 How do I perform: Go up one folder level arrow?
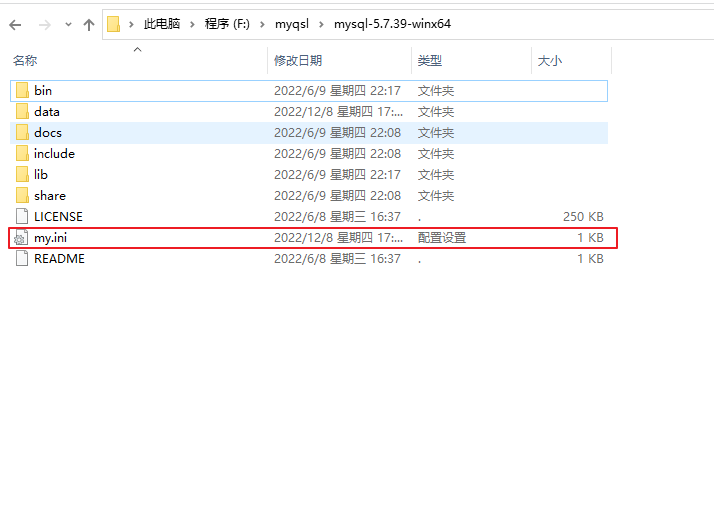(89, 25)
